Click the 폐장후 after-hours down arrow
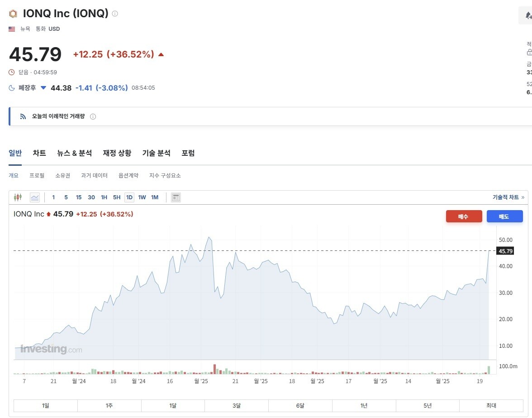 pos(43,88)
